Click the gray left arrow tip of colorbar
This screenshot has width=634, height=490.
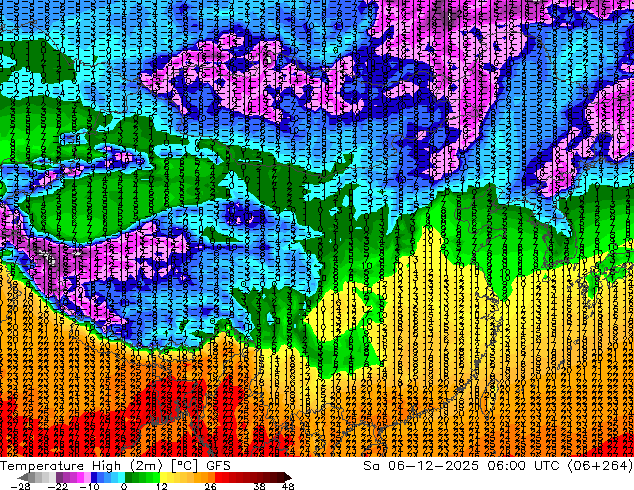coord(22,477)
